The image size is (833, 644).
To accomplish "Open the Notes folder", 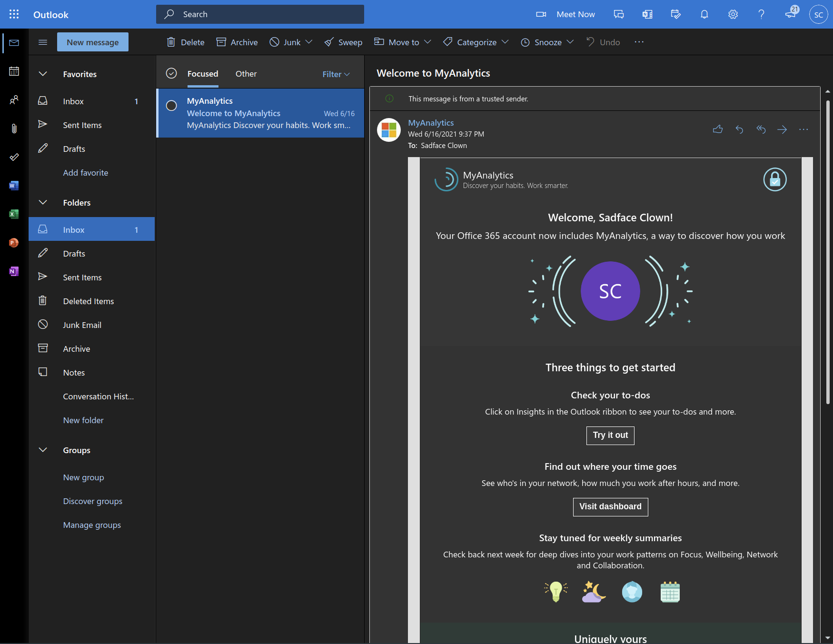I will point(92,373).
